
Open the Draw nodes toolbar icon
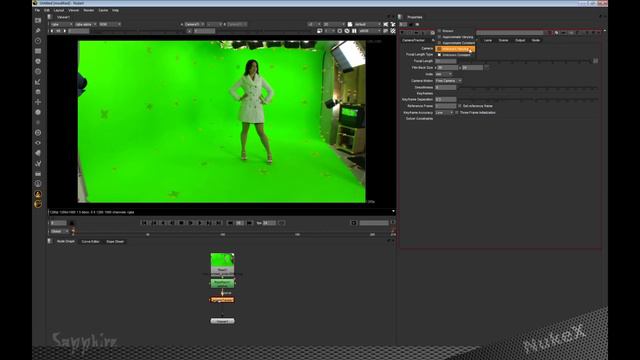coord(38,31)
